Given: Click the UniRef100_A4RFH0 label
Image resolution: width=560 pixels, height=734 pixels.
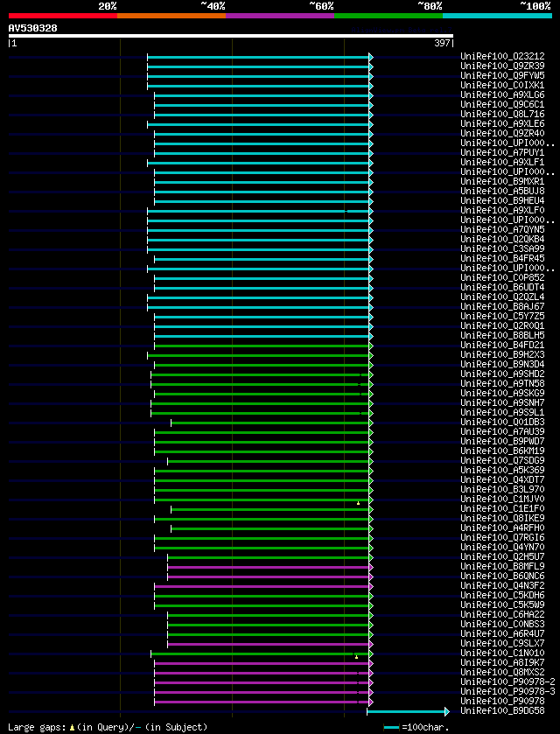Looking at the screenshot, I should (x=502, y=528).
